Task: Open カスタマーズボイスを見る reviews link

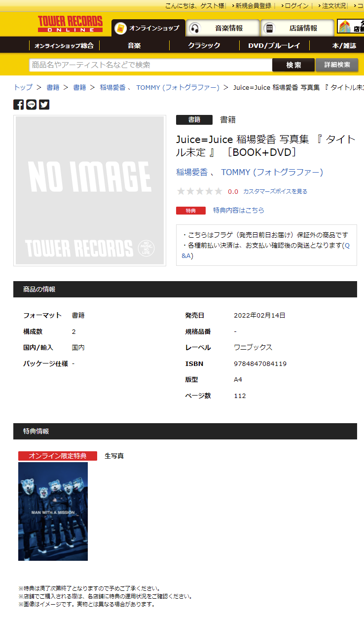Action: coord(275,191)
